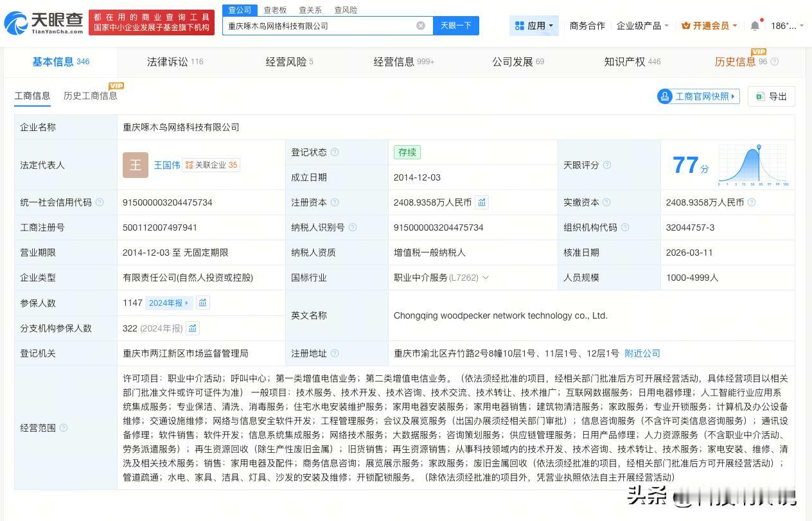Select the 经营风险 tab
This screenshot has width=812, height=521.
point(289,62)
